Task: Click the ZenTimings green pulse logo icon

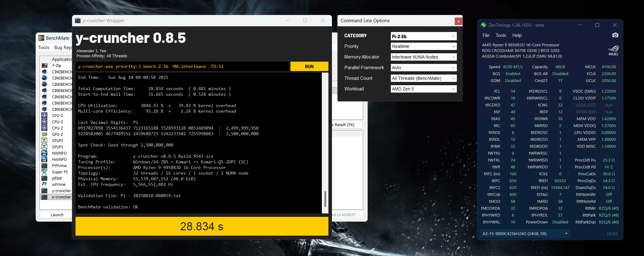Action: pos(484,25)
